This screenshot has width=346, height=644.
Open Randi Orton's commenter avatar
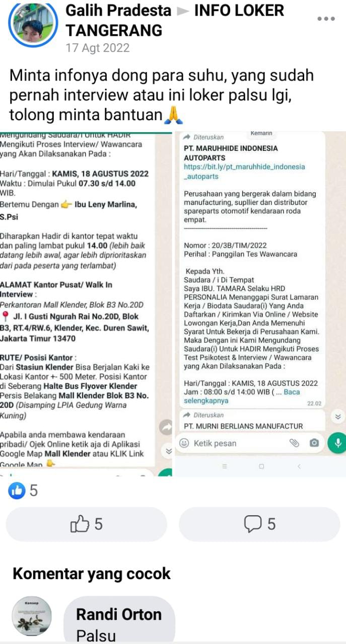[32, 616]
